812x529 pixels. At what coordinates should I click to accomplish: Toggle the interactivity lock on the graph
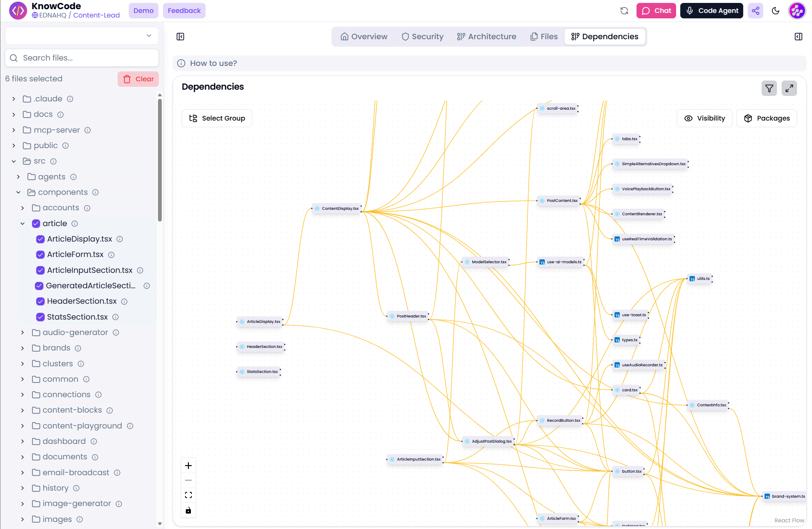click(x=188, y=510)
